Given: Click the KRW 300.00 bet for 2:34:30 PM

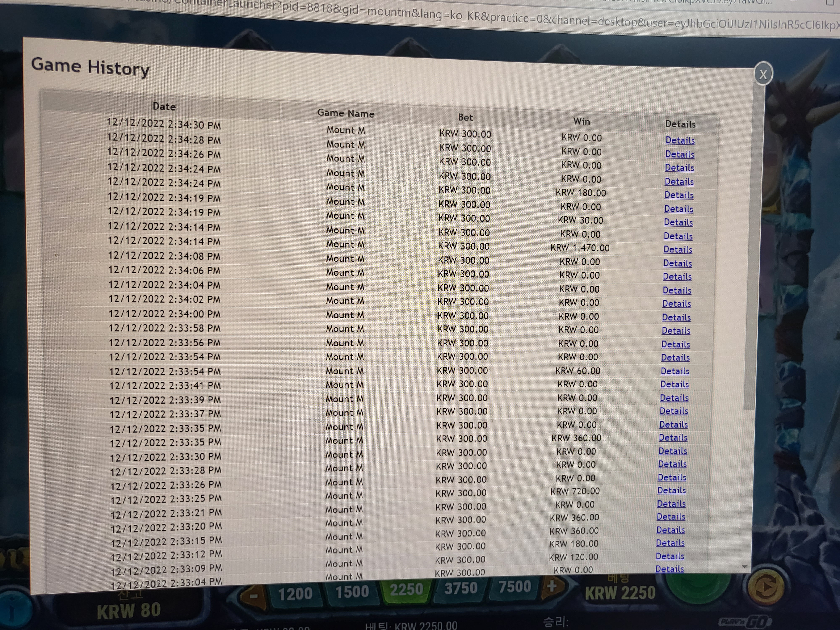Looking at the screenshot, I should point(465,134).
